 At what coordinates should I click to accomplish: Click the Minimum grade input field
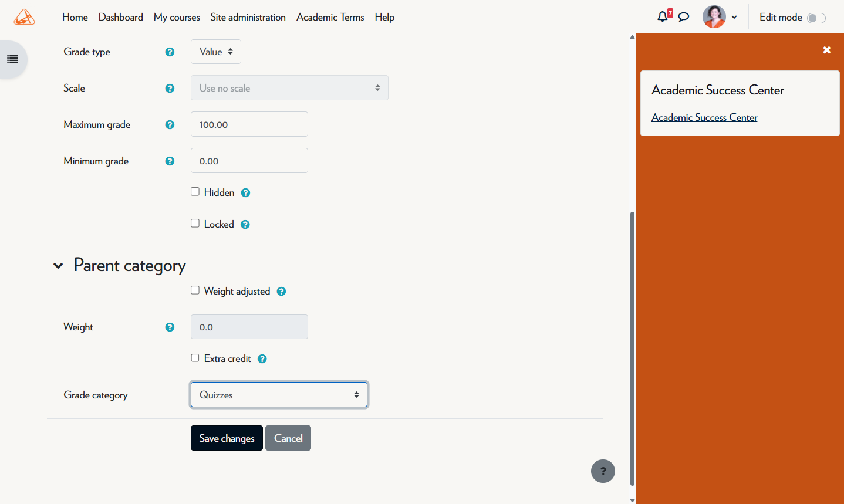pyautogui.click(x=249, y=160)
